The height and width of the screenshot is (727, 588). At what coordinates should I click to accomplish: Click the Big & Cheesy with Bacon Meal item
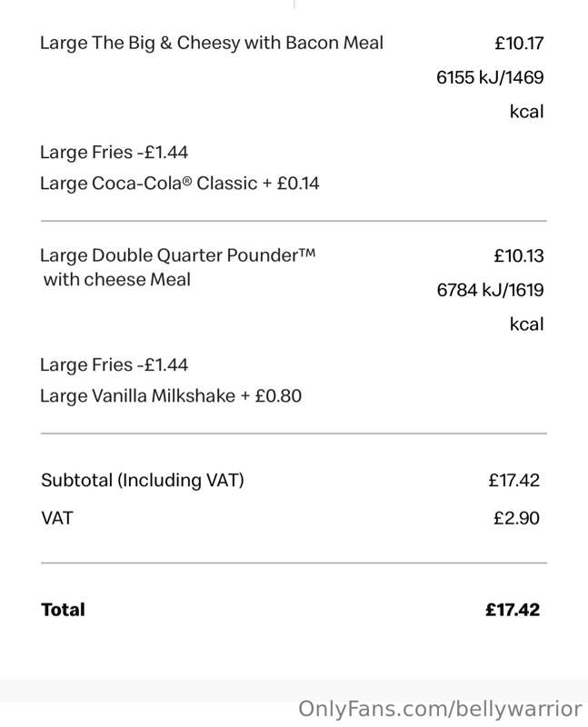click(x=212, y=43)
